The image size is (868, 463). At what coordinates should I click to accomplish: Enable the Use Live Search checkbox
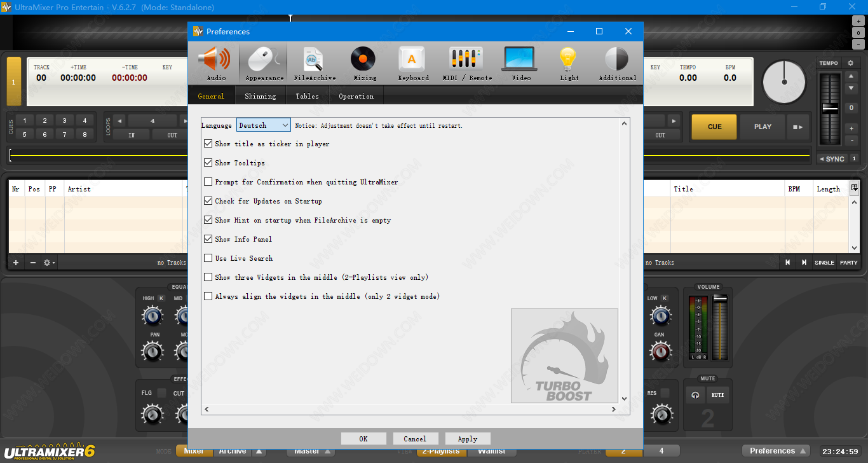pyautogui.click(x=208, y=258)
